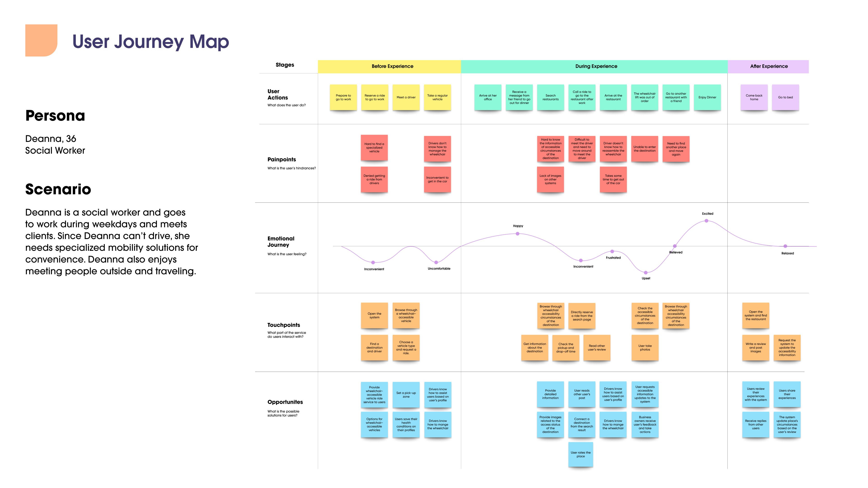Viewport: 868px width, 488px height.
Task: Select the Excited emotion point marker
Action: click(x=706, y=221)
